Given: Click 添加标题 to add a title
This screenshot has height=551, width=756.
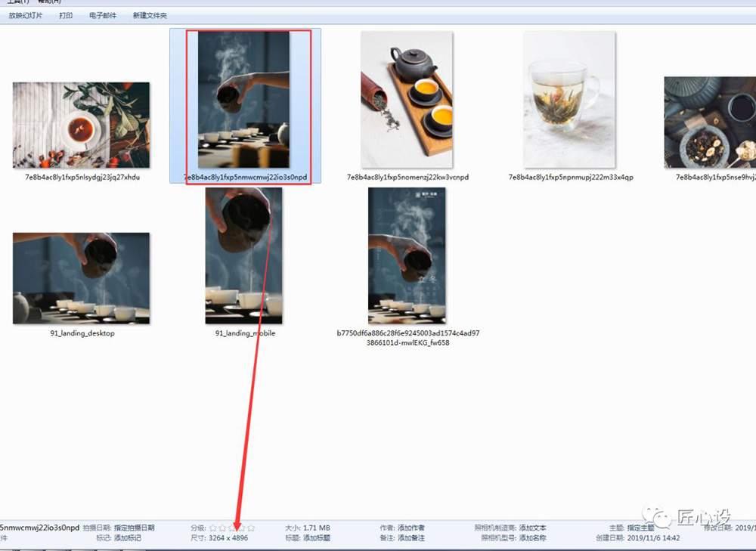Looking at the screenshot, I should (317, 538).
